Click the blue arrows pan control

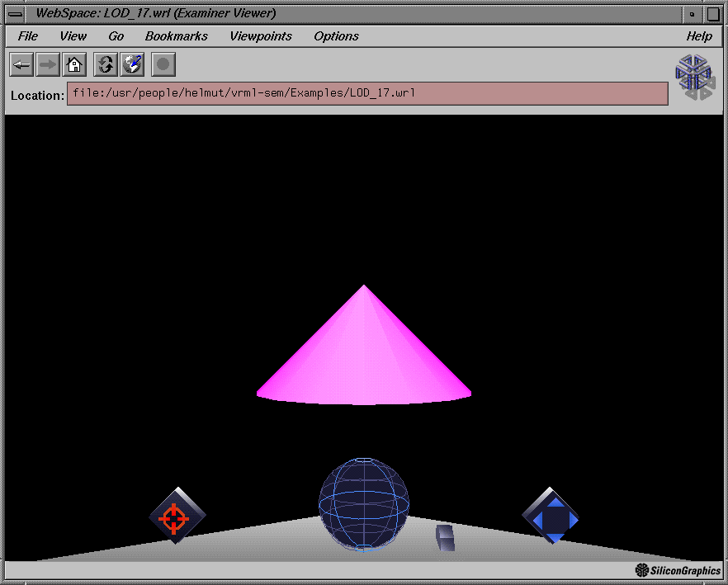551,516
